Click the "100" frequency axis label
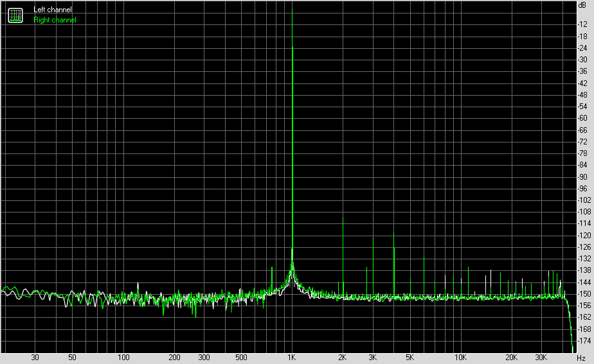594x364 pixels. 123,358
